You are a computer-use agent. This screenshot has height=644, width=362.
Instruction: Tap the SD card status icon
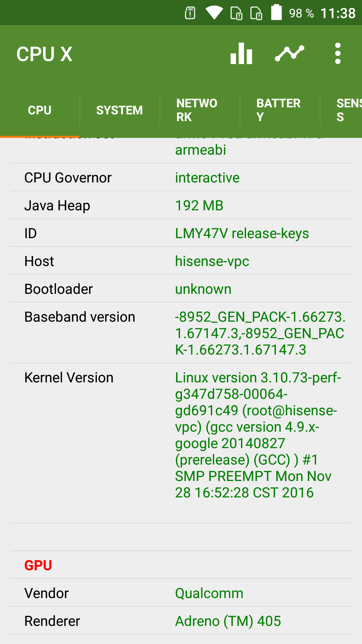pyautogui.click(x=190, y=13)
